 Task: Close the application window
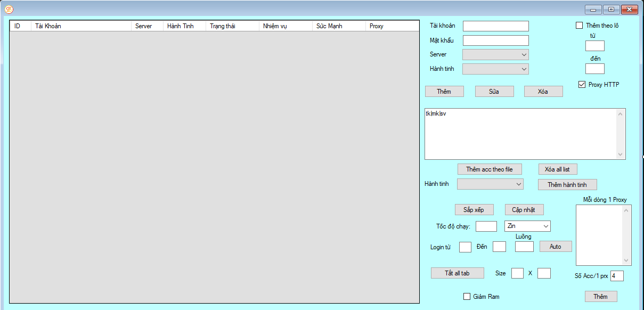630,9
